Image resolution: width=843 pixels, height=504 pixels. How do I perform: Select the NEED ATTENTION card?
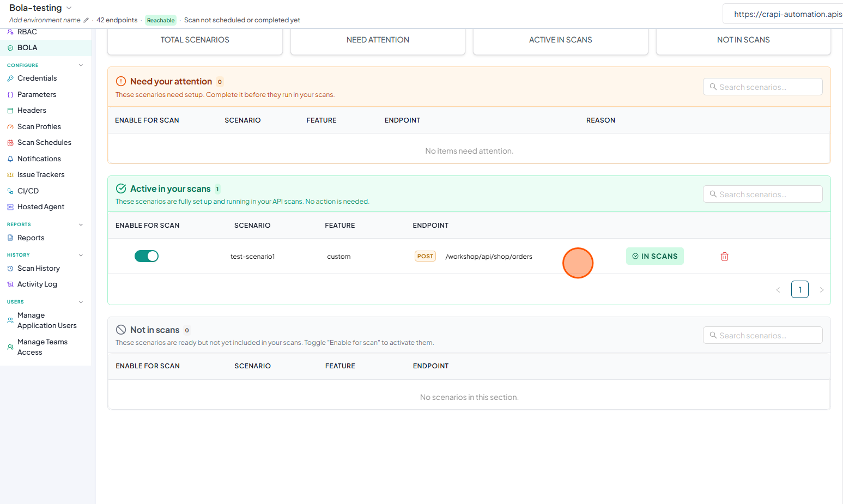point(378,41)
